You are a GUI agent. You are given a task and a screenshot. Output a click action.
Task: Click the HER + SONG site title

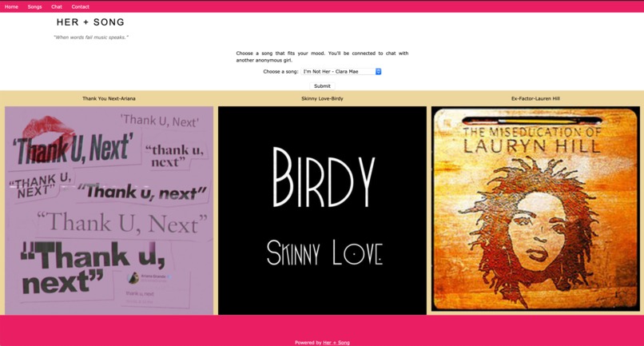90,22
